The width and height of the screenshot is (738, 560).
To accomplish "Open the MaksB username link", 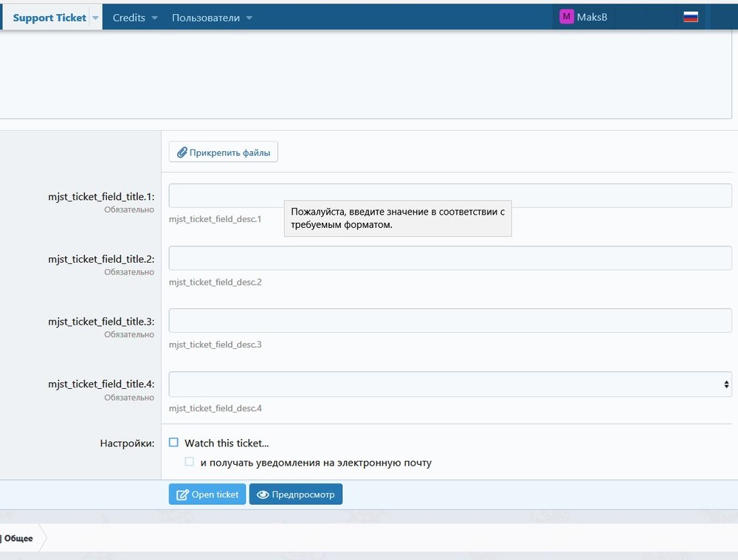I will point(593,17).
